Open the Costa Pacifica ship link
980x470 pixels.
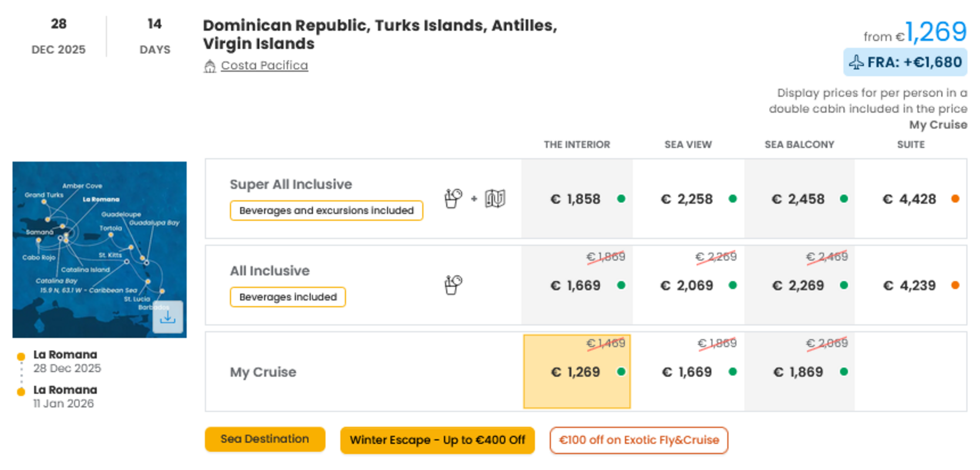(264, 66)
